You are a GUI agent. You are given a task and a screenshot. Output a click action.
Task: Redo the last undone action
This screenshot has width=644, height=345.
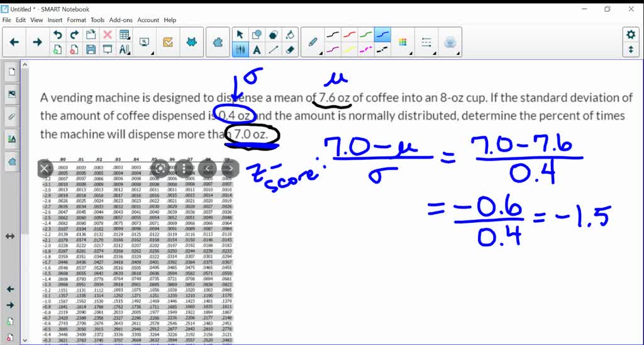74,35
